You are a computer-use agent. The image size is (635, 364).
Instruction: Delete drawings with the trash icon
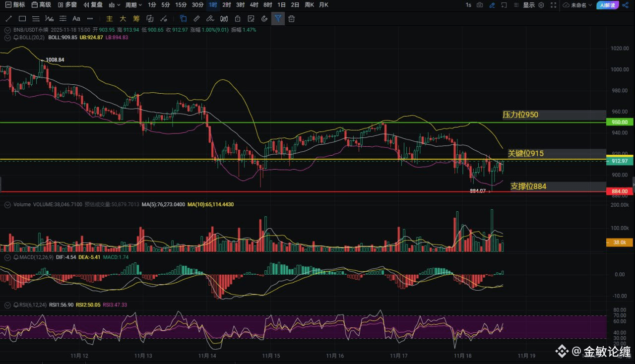pyautogui.click(x=292, y=19)
